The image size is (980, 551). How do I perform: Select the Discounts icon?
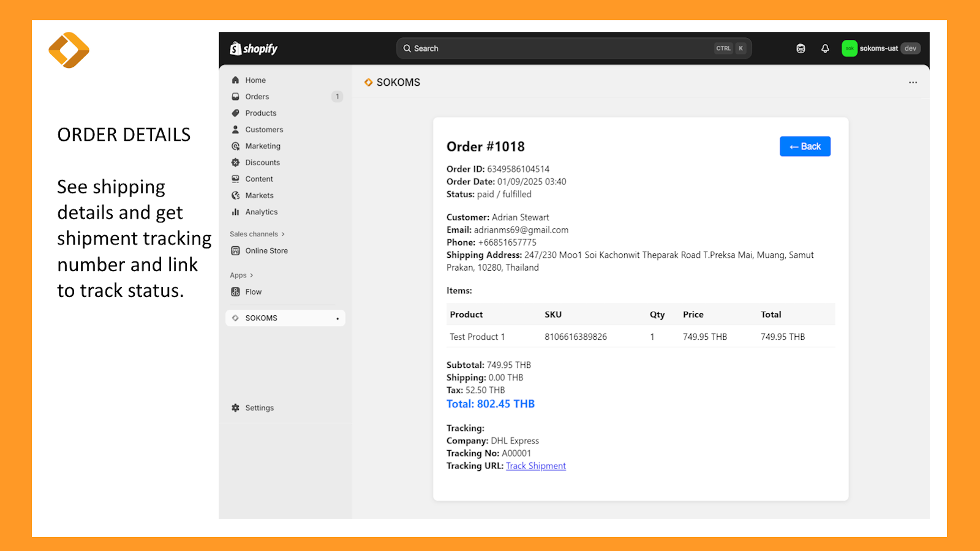(235, 162)
